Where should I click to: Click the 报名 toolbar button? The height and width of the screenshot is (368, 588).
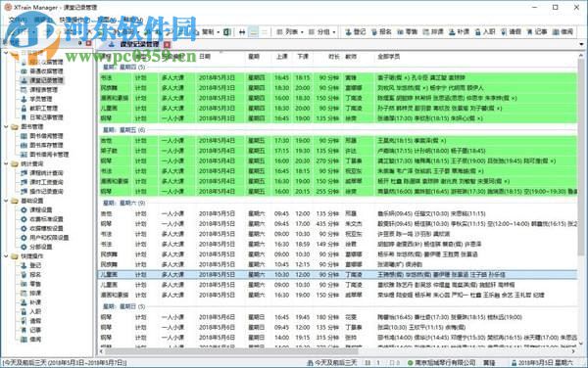pos(381,32)
